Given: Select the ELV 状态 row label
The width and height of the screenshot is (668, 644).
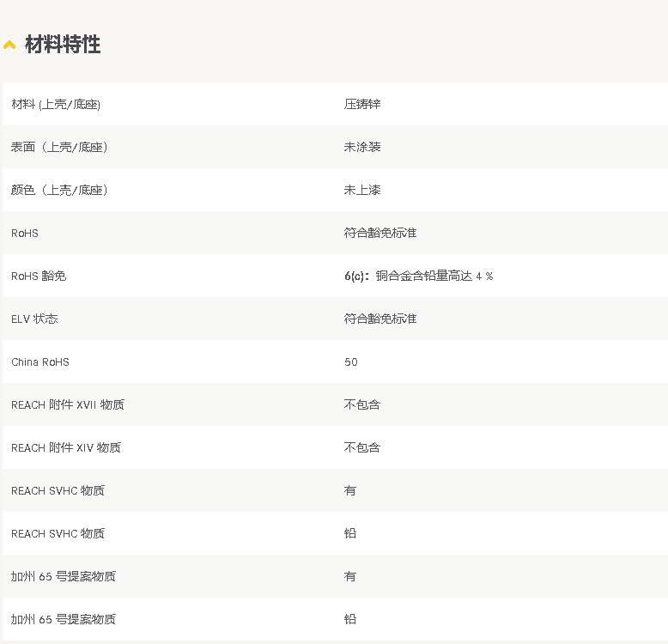Looking at the screenshot, I should pyautogui.click(x=34, y=319).
